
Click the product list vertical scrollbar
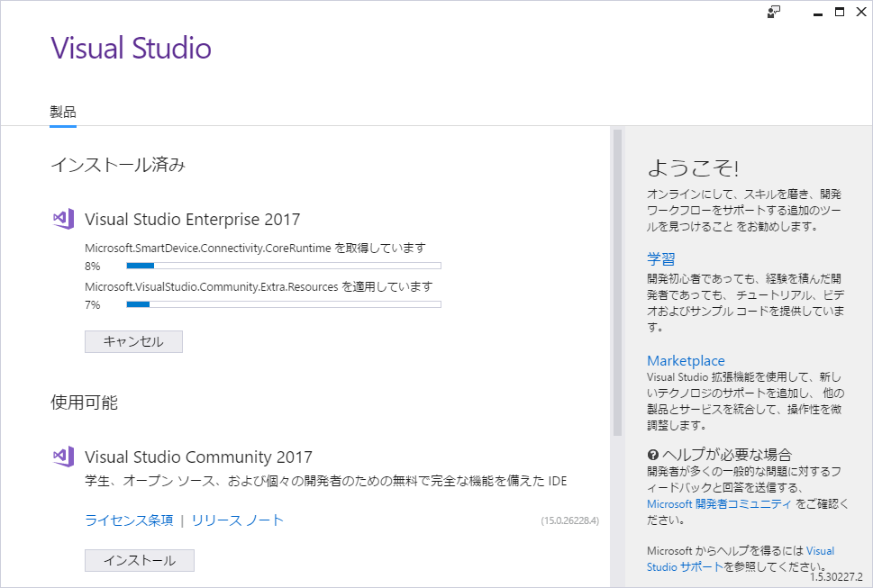click(617, 282)
